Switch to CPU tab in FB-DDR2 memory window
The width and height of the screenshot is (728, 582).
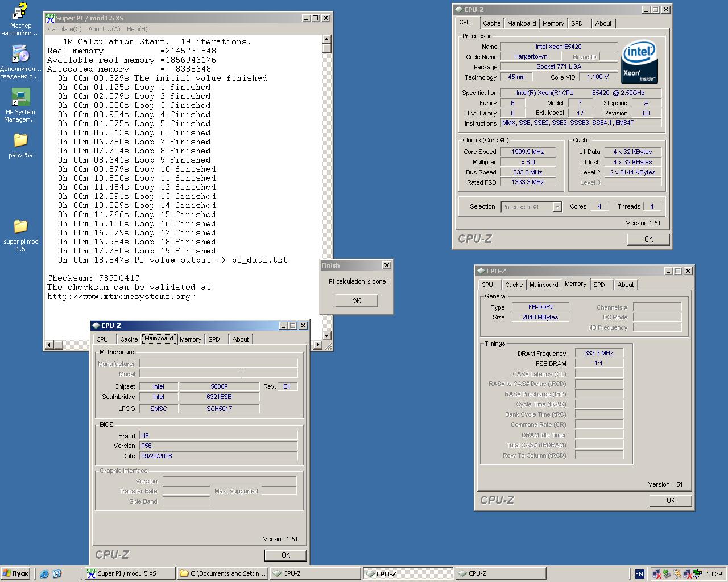tap(487, 285)
